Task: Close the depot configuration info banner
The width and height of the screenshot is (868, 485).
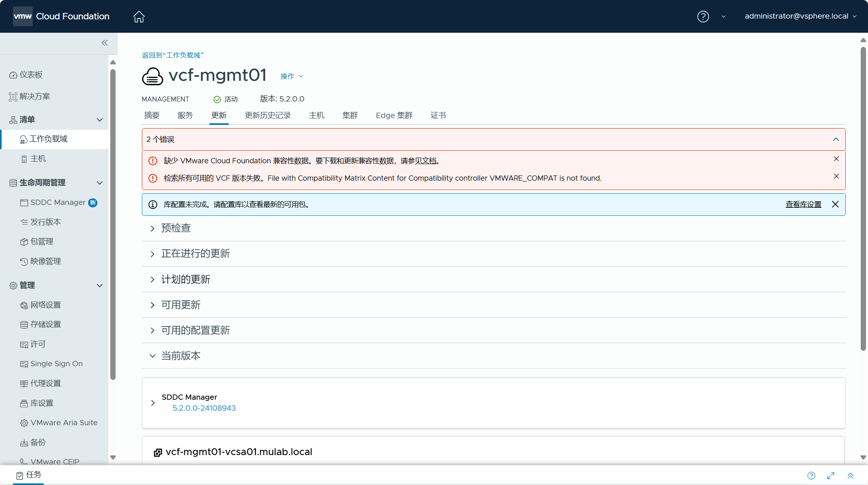Action: click(x=835, y=205)
